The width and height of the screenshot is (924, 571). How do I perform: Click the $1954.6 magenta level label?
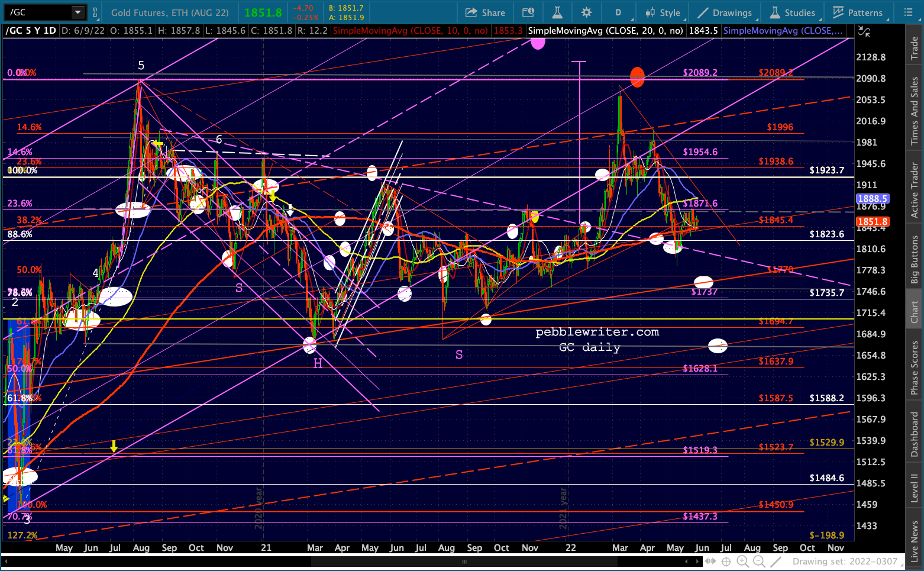(700, 152)
